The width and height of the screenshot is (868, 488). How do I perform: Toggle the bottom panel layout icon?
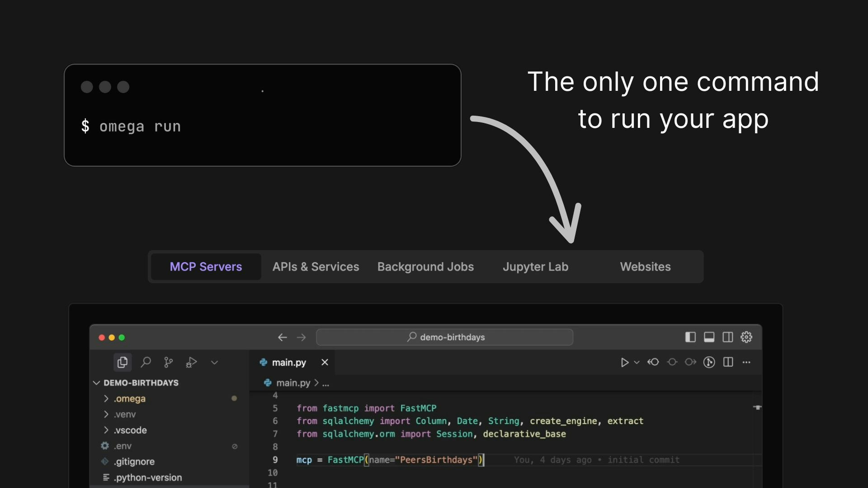click(709, 337)
